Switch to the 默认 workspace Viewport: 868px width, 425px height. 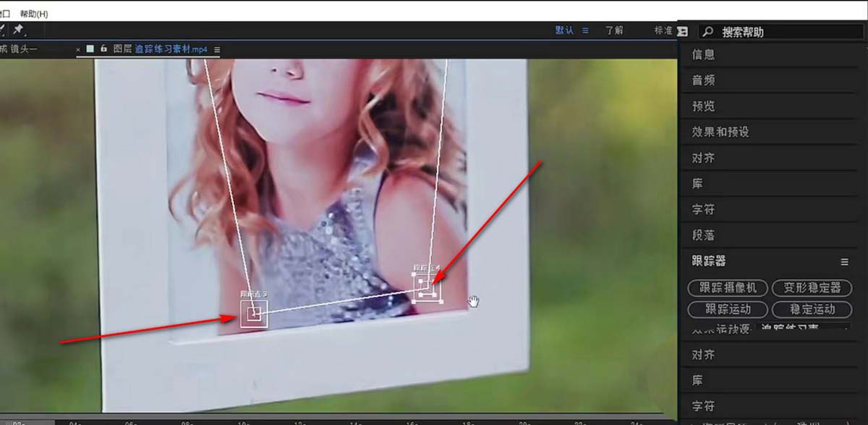click(564, 30)
